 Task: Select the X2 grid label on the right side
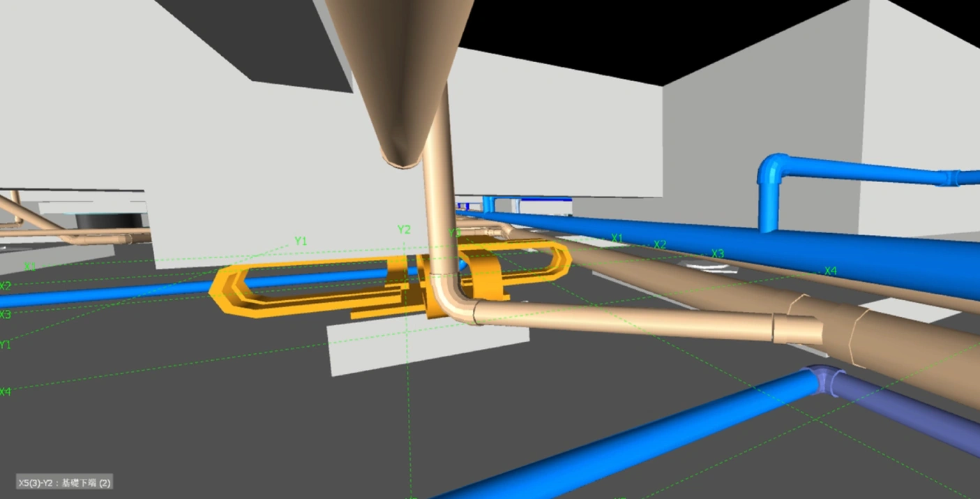(659, 245)
